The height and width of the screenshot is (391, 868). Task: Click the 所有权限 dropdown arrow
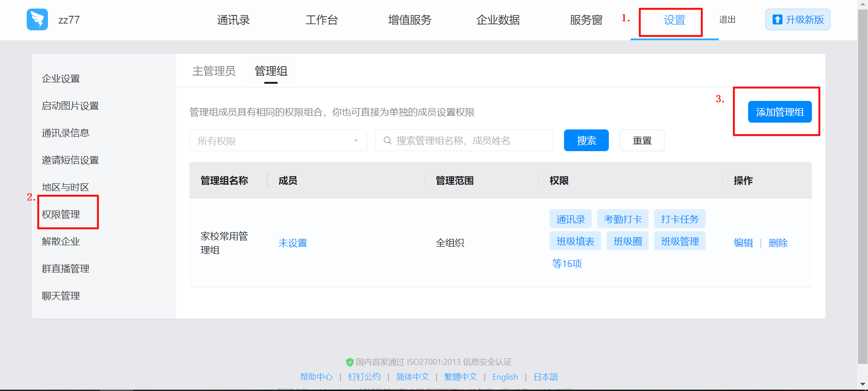(356, 141)
